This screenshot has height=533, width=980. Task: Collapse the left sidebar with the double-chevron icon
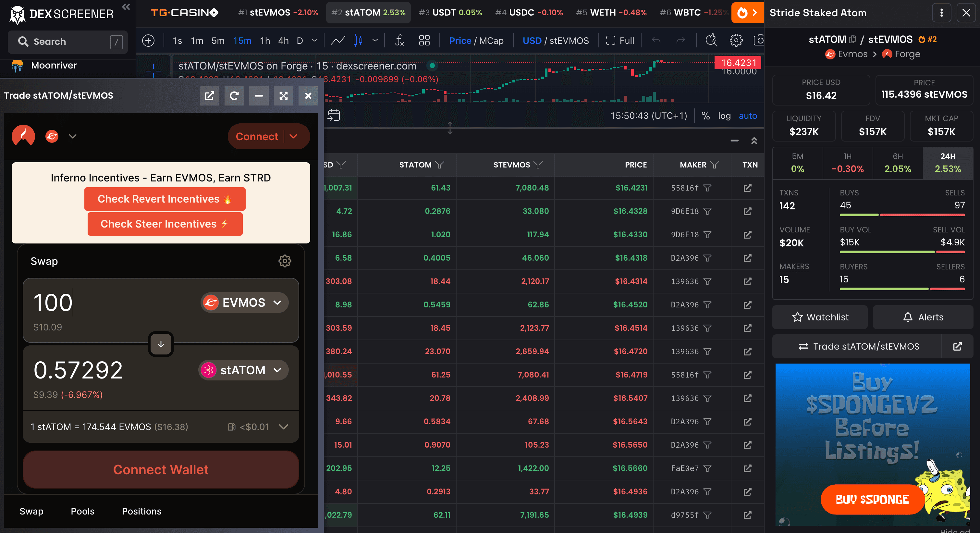click(x=126, y=7)
